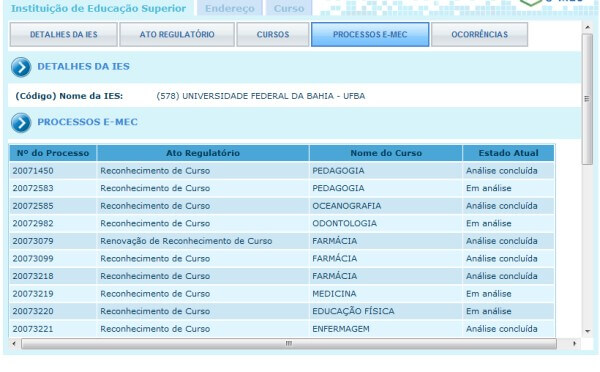Select process number 20073099

click(x=33, y=259)
